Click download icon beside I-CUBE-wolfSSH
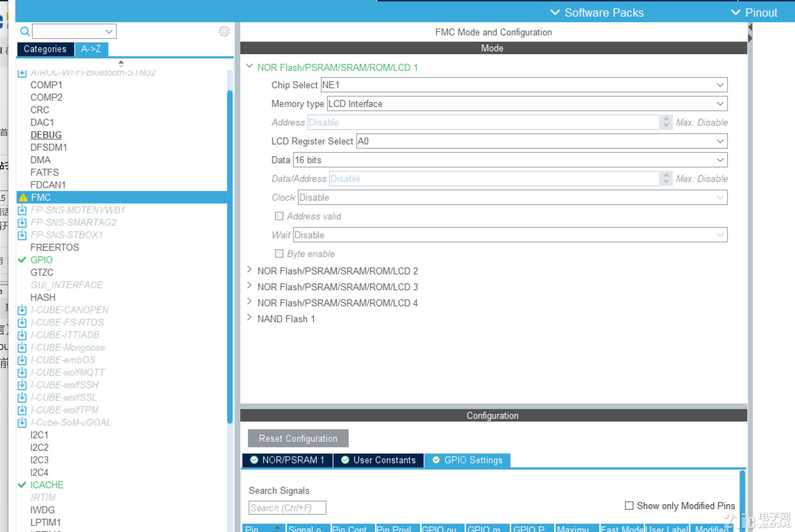Screen dimensions: 795x532 pyautogui.click(x=22, y=385)
